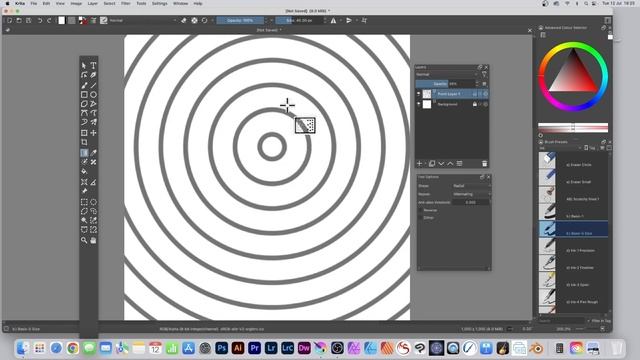This screenshot has width=640, height=360.
Task: Open the blending mode dropdown in toolbar
Action: tap(143, 20)
